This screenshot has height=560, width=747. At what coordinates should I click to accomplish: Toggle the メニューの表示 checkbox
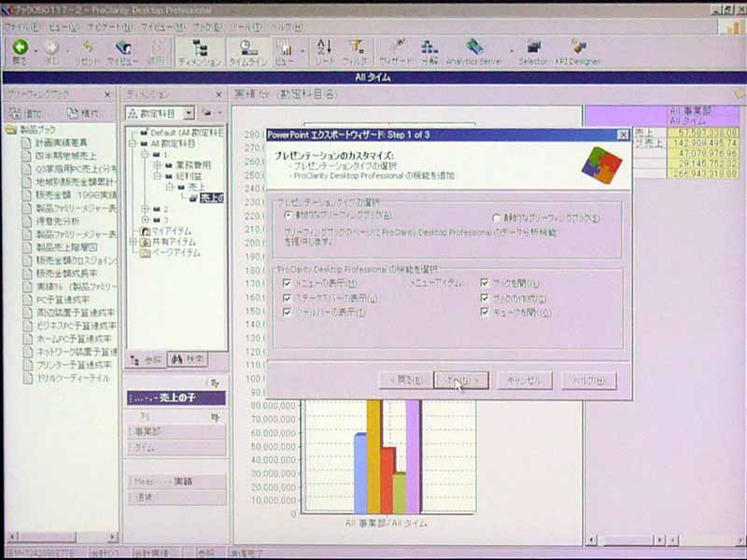[287, 284]
